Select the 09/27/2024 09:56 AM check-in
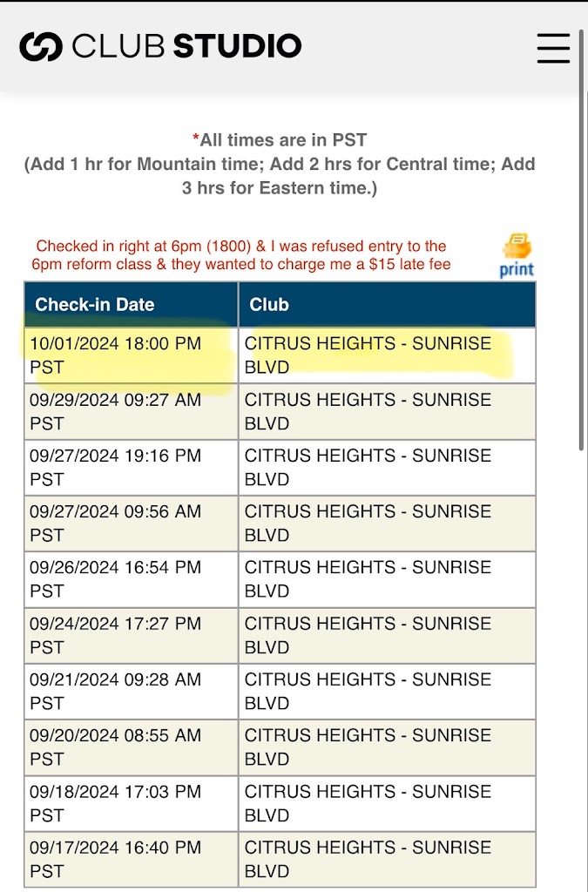588x892 pixels. tap(115, 523)
